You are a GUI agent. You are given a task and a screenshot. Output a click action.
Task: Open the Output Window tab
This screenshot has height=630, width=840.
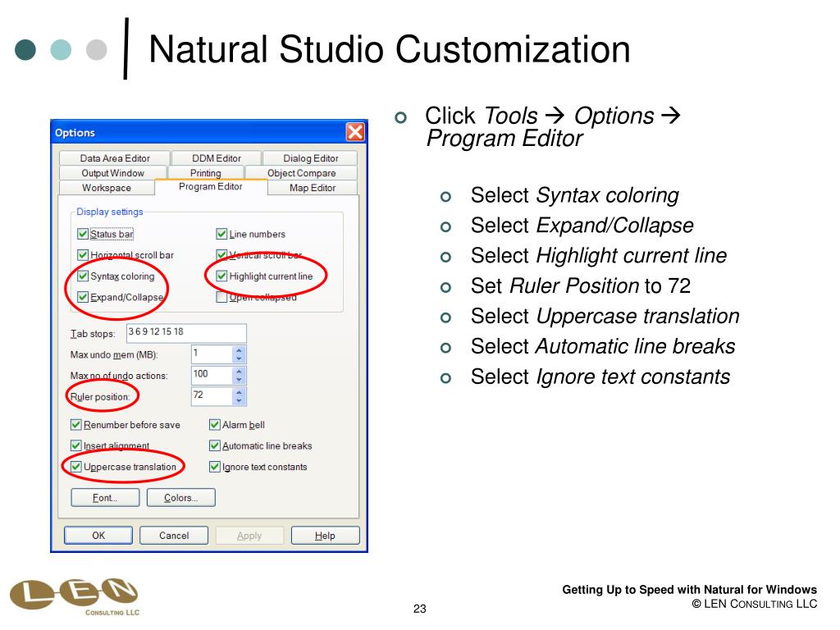113,173
